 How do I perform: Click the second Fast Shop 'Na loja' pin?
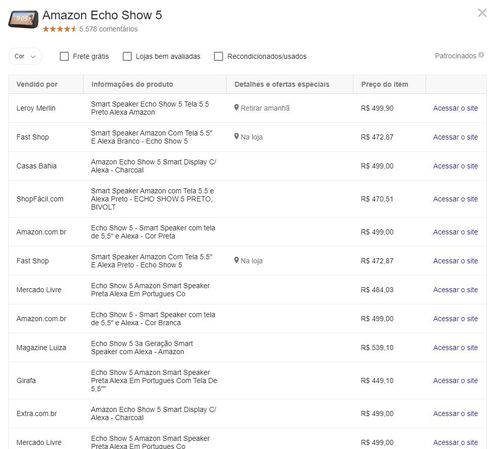236,260
